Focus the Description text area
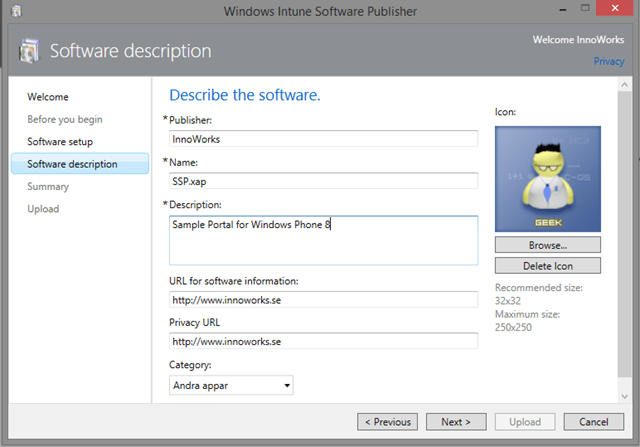Viewport: 640px width, 447px height. (x=323, y=240)
